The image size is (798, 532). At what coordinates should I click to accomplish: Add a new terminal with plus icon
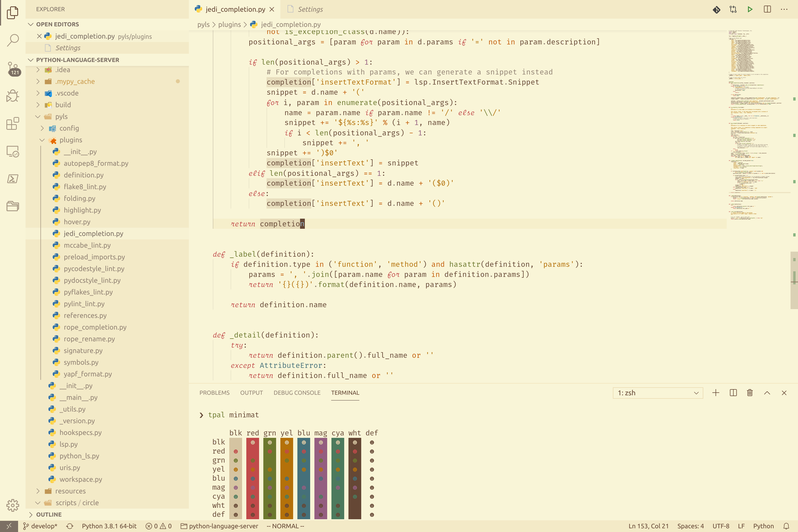[x=716, y=393]
